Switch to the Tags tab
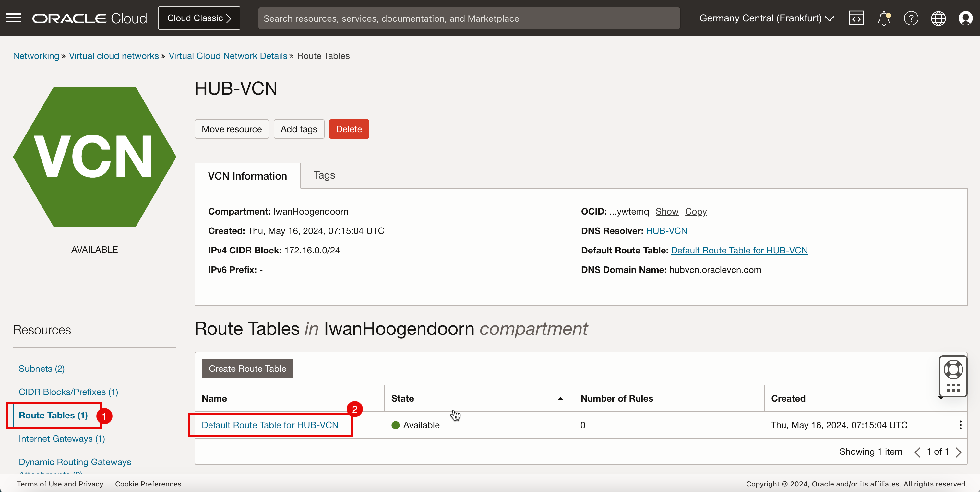This screenshot has width=980, height=492. click(x=324, y=174)
